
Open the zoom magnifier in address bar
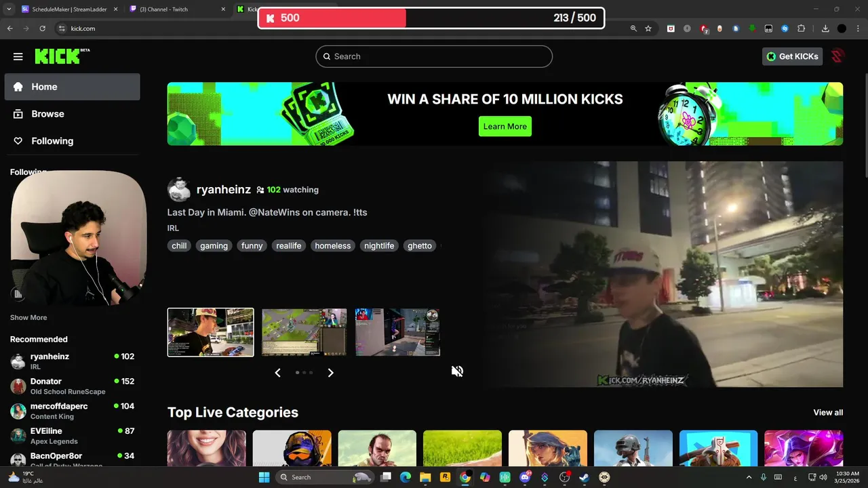tap(633, 28)
